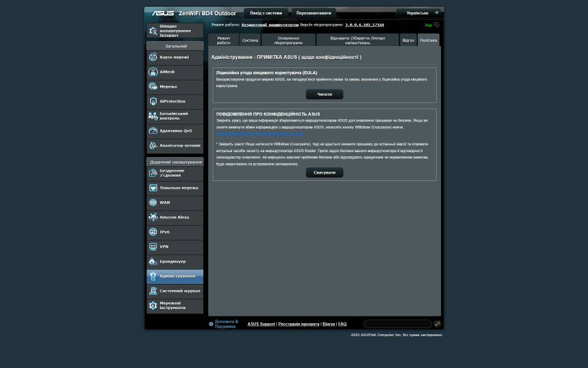Open the WAN globe icon
588x368 pixels.
coord(153,202)
